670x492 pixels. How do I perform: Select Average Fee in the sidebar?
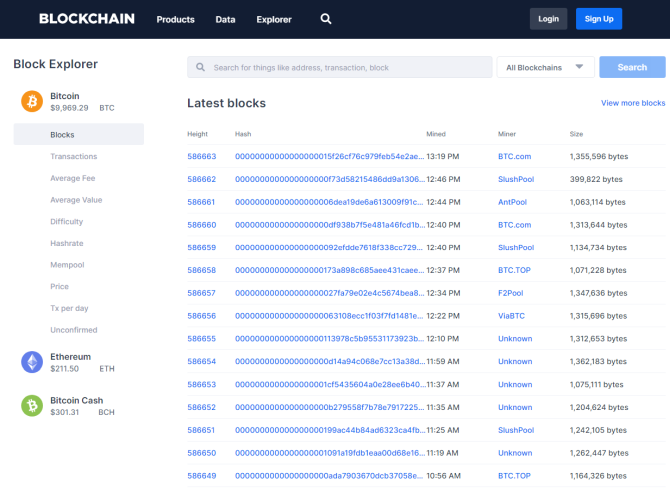pyautogui.click(x=73, y=178)
